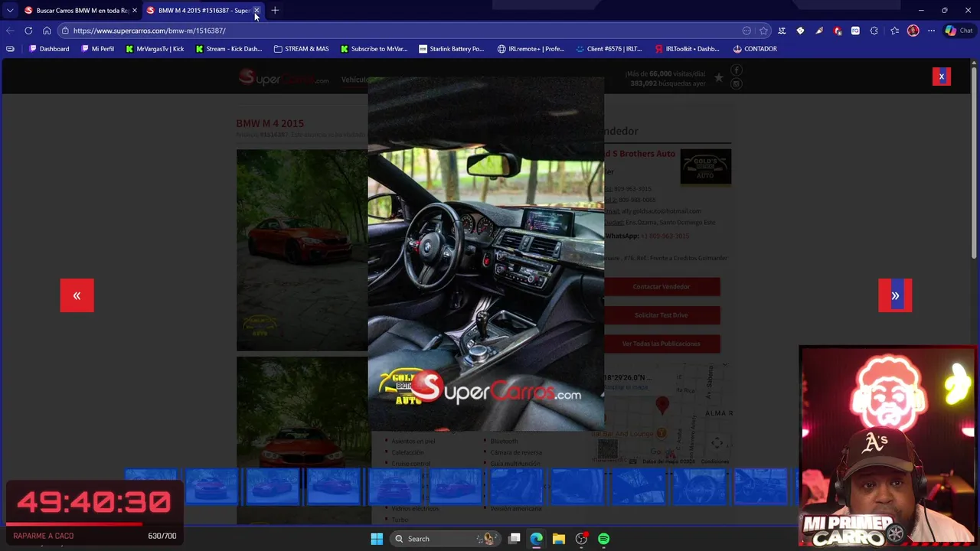This screenshot has height=551, width=980.
Task: Open Spotify from the taskbar
Action: pyautogui.click(x=604, y=539)
